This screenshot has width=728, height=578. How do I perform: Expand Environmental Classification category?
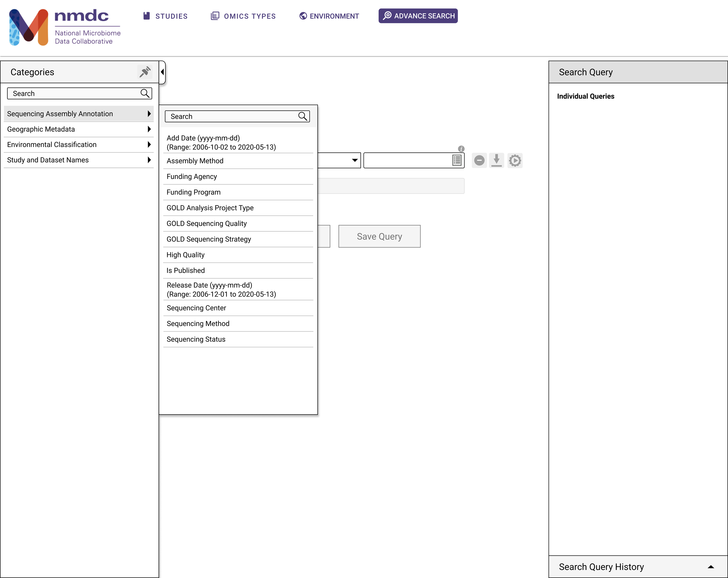point(79,145)
